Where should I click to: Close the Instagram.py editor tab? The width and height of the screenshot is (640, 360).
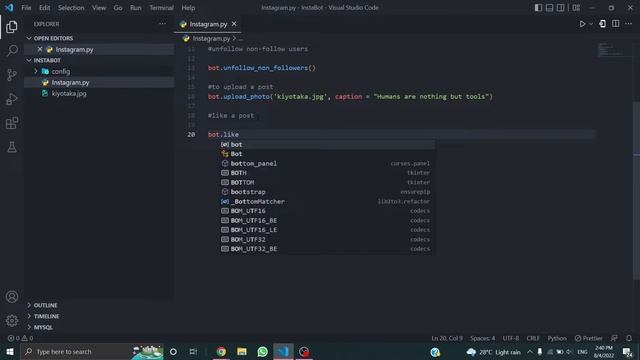[x=234, y=24]
